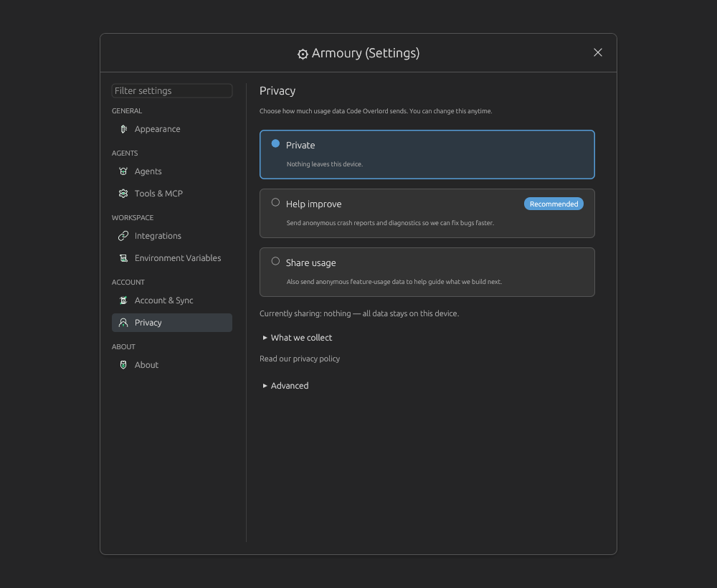Select the Share usage radio button
The image size is (717, 588).
275,262
